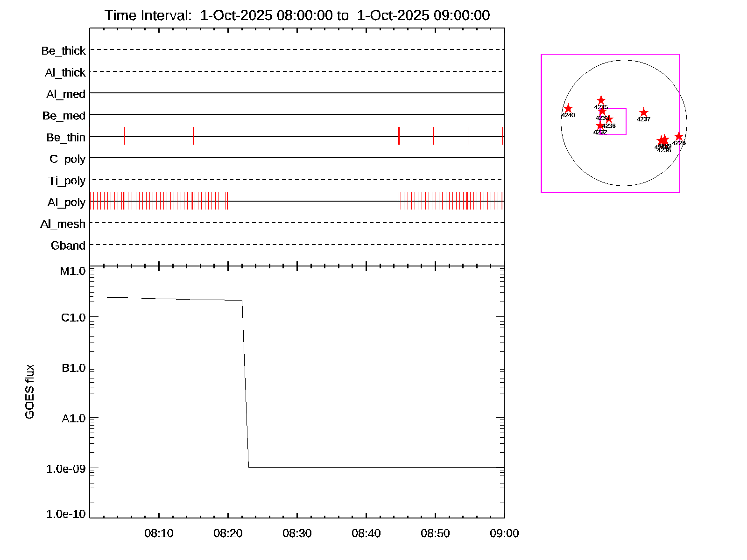747x560 pixels.
Task: Click the red star above label 4235
Action: click(x=601, y=100)
